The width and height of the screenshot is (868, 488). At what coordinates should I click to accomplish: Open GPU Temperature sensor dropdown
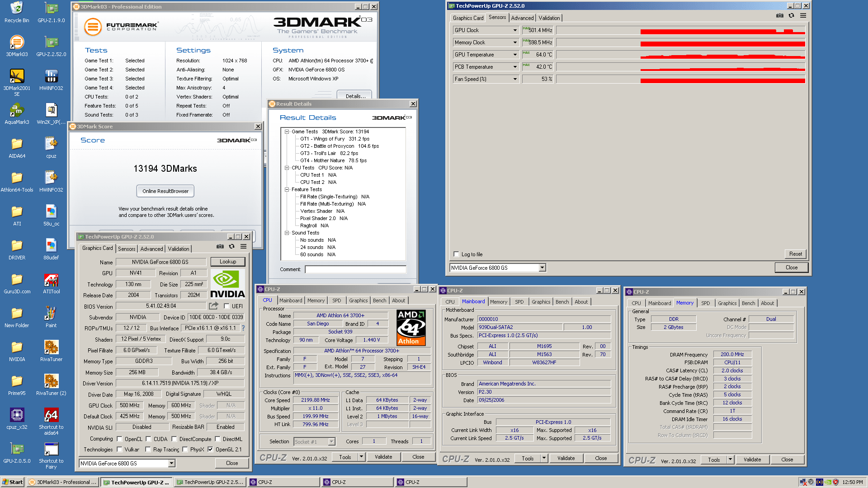(x=515, y=55)
